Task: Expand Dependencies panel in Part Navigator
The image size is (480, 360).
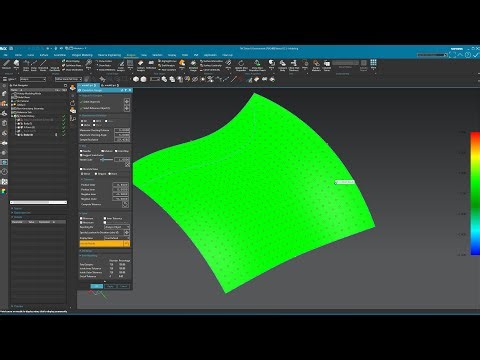Action: (20, 213)
